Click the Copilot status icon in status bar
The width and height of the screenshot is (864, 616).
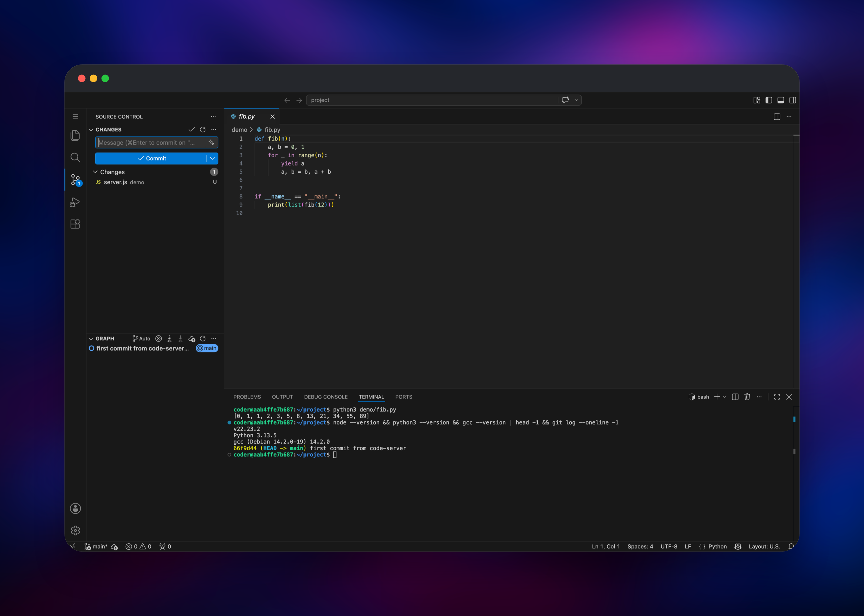point(738,546)
